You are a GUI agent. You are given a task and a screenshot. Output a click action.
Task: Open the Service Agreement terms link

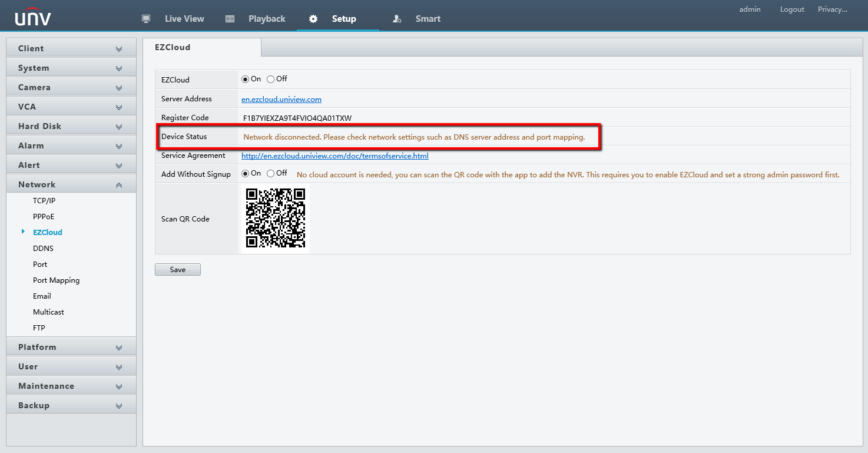coord(334,156)
